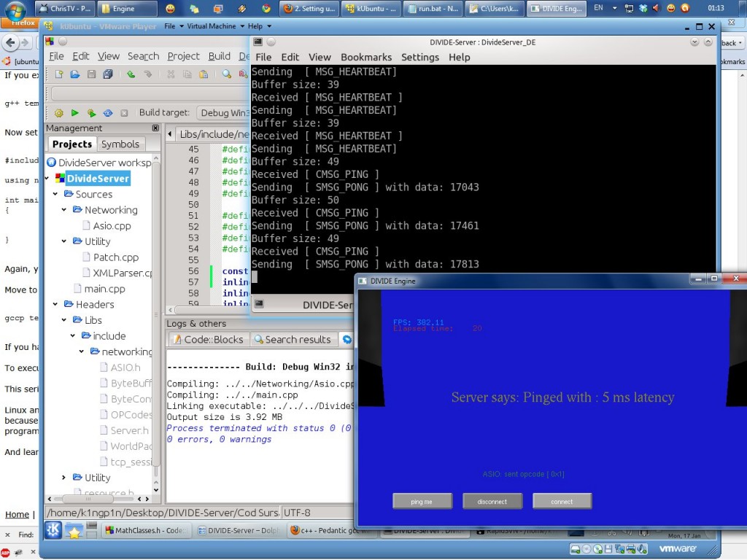Click the Copy icon in toolbar
This screenshot has height=560, width=747.
point(187,74)
